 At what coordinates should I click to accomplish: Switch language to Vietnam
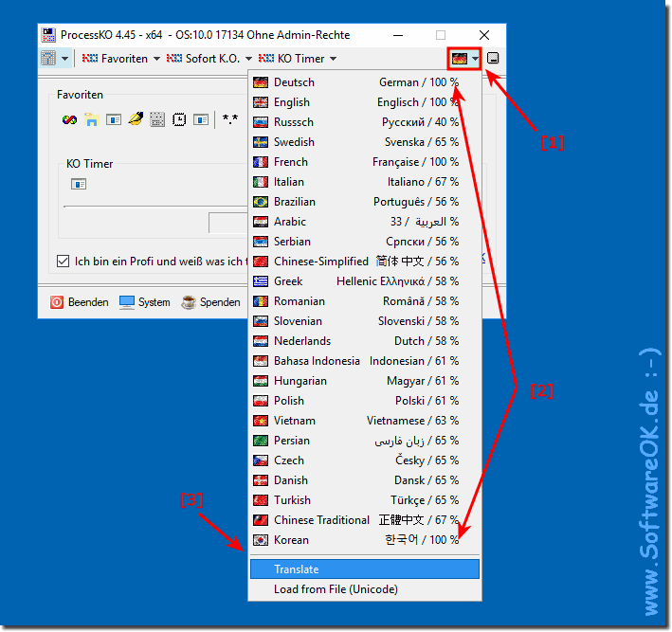click(364, 421)
